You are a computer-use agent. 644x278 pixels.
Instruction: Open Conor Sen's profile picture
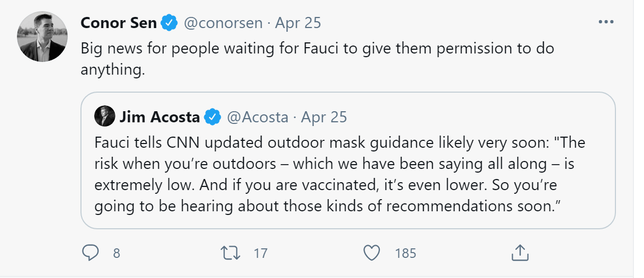click(x=42, y=36)
